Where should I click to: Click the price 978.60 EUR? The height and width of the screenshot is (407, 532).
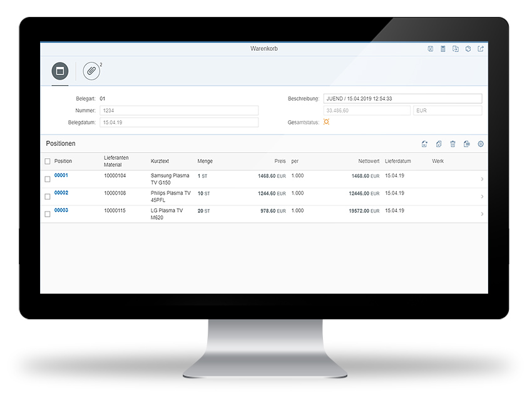tap(273, 211)
